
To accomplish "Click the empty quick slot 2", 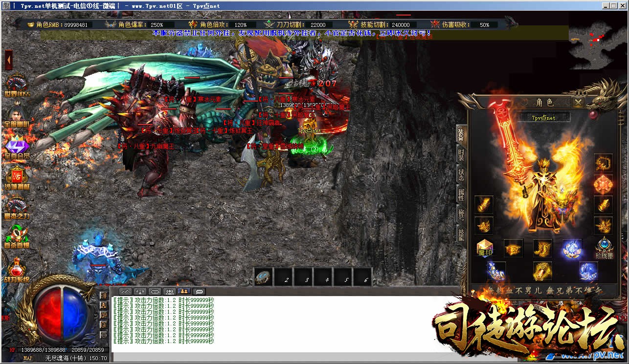I will coord(283,278).
